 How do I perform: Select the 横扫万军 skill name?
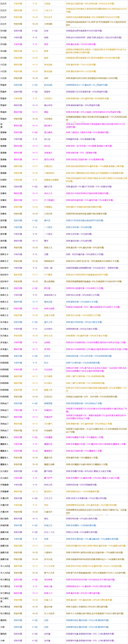(48, 187)
